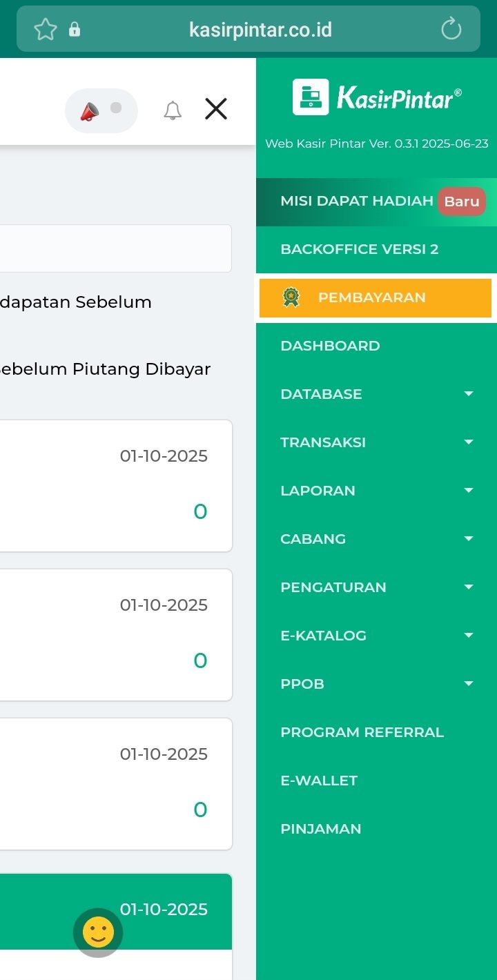This screenshot has height=980, width=497.
Task: Toggle the switch next to megaphone
Action: point(116,108)
